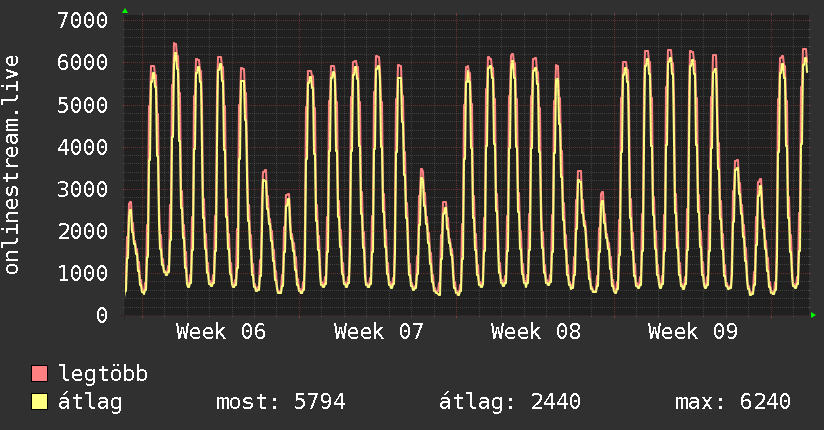
Task: Click the 0 y-axis label
Action: [x=102, y=315]
